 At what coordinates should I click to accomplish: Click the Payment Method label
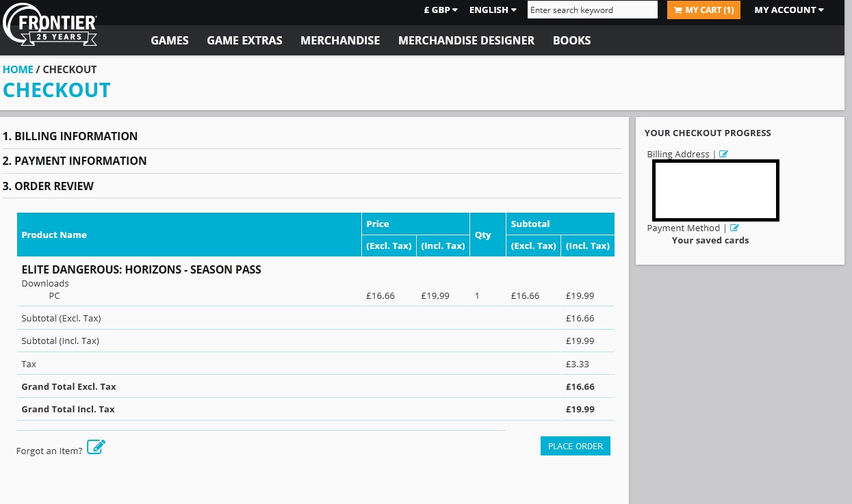(684, 228)
